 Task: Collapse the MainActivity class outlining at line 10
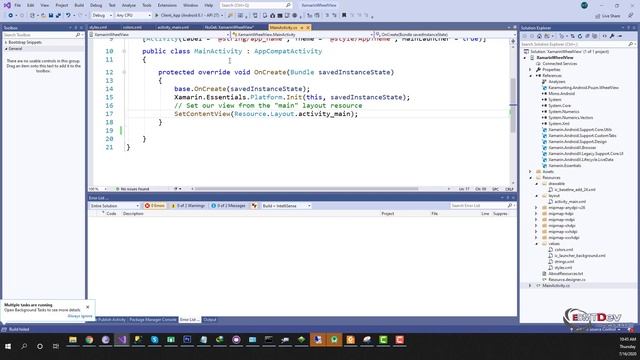point(124,51)
